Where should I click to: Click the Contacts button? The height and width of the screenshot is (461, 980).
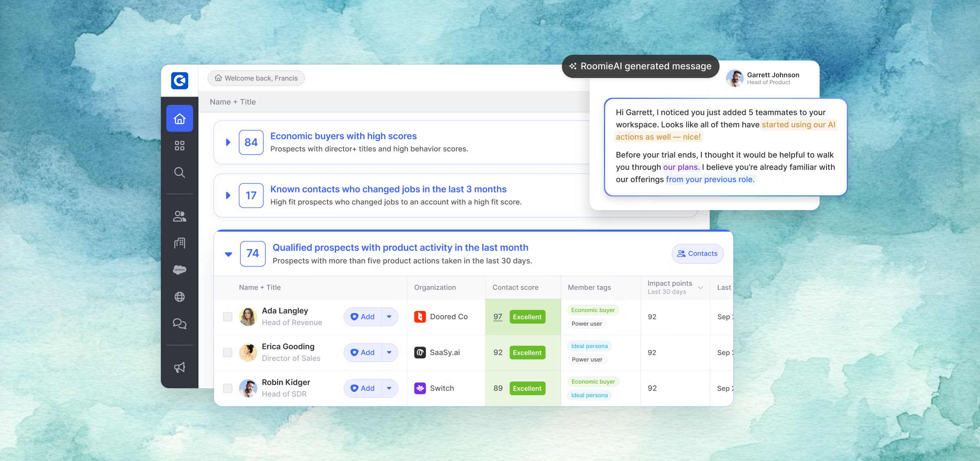coord(697,254)
